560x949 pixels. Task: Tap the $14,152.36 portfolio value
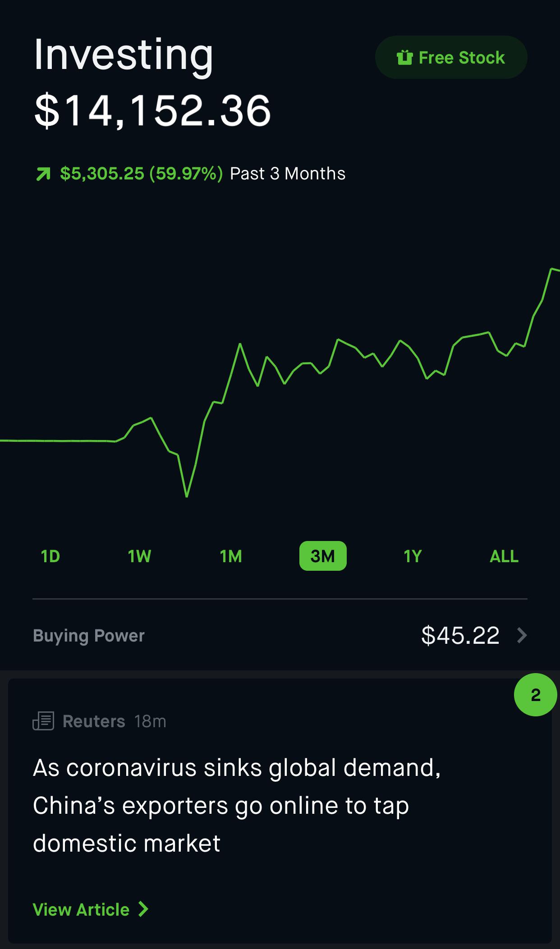click(x=152, y=110)
